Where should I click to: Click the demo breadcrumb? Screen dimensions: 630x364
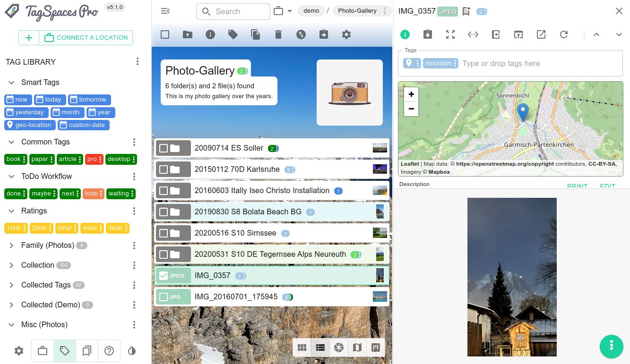click(x=311, y=11)
